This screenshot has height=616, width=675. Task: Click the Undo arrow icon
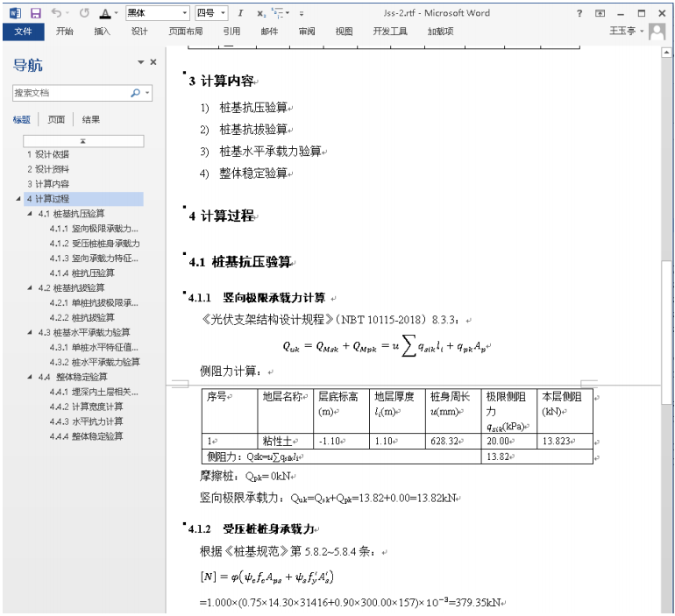pos(57,13)
